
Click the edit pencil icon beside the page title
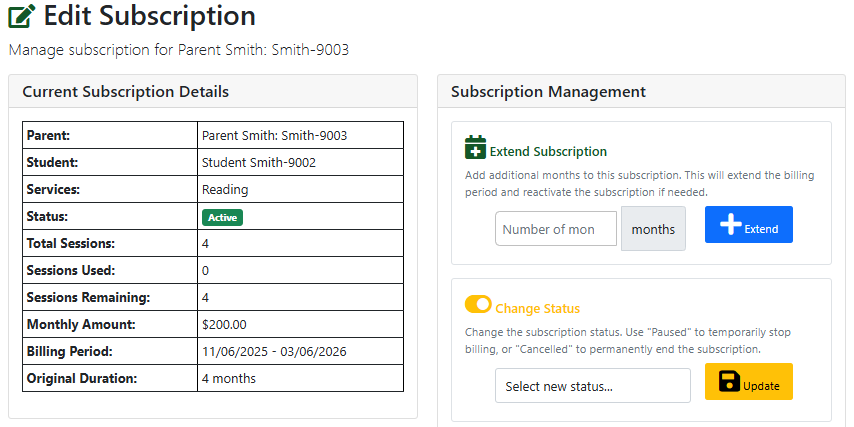click(22, 17)
